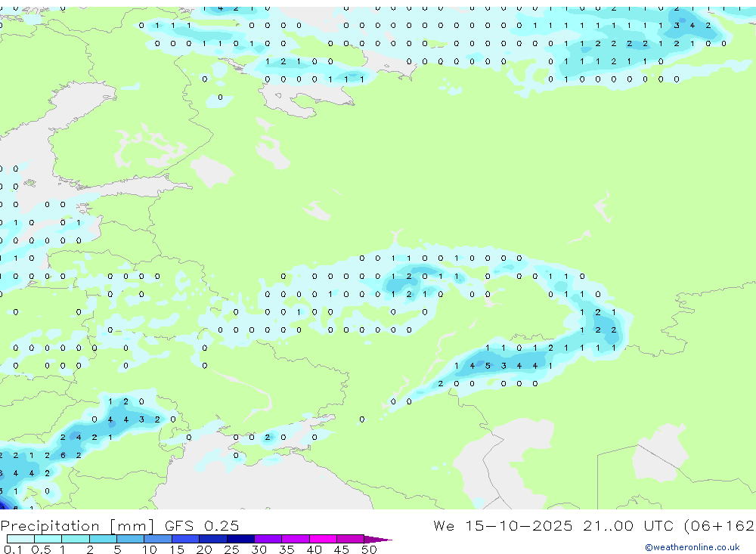Choose the 40–45 mm magenta legend swatch
The height and width of the screenshot is (554, 756).
coord(323,539)
